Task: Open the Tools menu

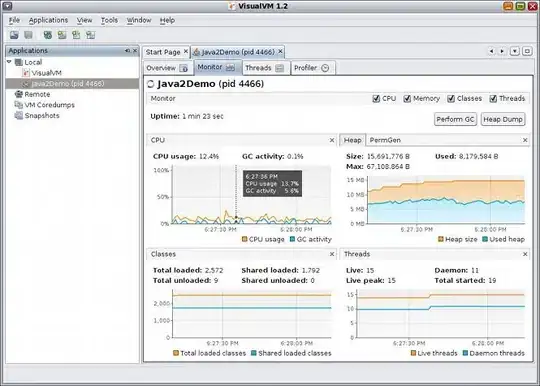Action: pyautogui.click(x=109, y=20)
